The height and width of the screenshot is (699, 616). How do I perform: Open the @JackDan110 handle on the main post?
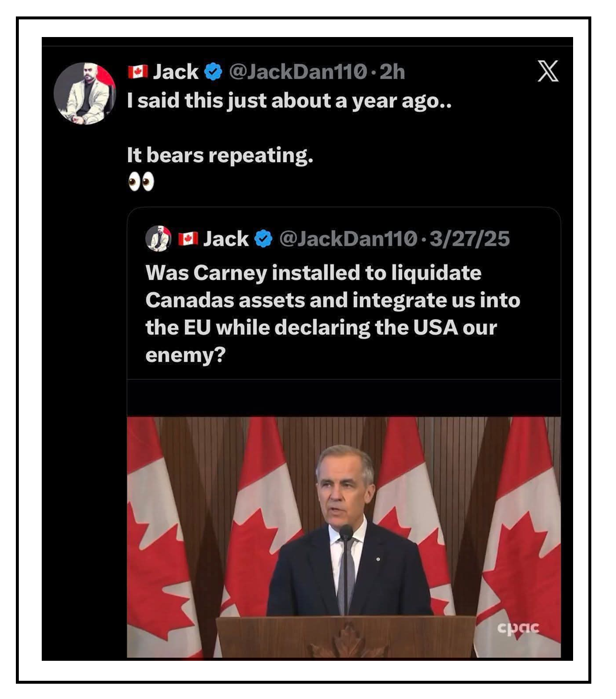tap(297, 72)
